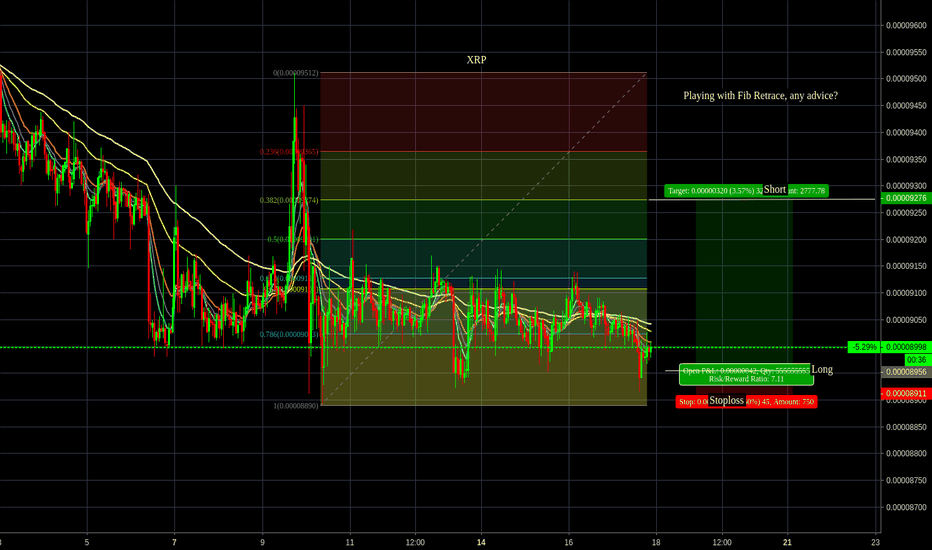Click 0.00009550 on the price axis
This screenshot has height=550, width=932.
(x=906, y=52)
